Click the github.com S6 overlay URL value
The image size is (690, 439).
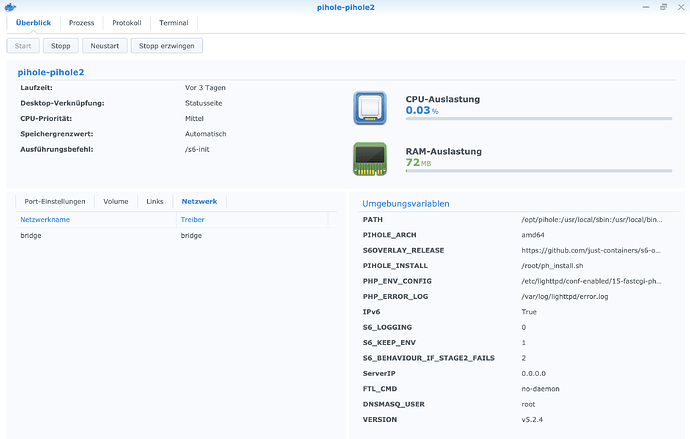[591, 250]
